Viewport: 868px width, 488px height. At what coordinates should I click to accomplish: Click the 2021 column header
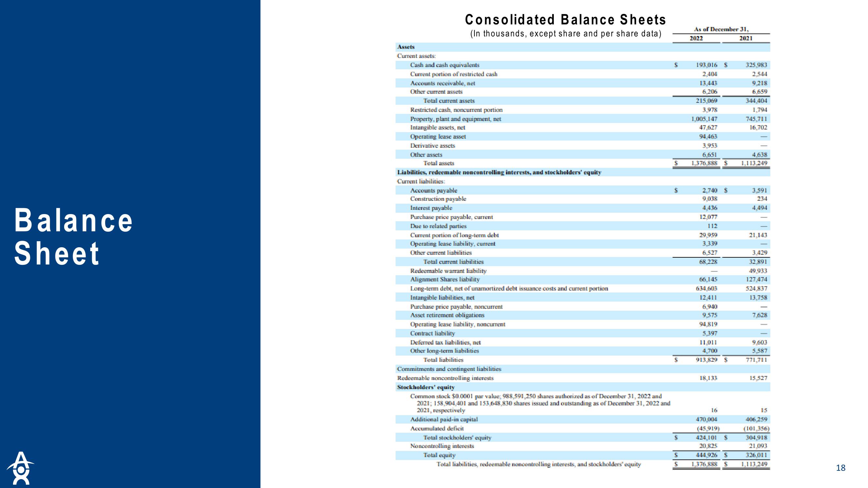tap(746, 38)
